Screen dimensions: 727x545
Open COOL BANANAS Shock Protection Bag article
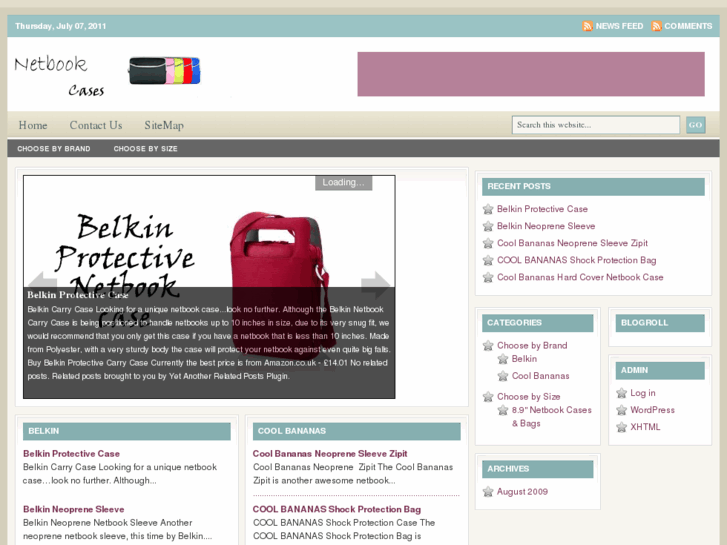pos(337,509)
